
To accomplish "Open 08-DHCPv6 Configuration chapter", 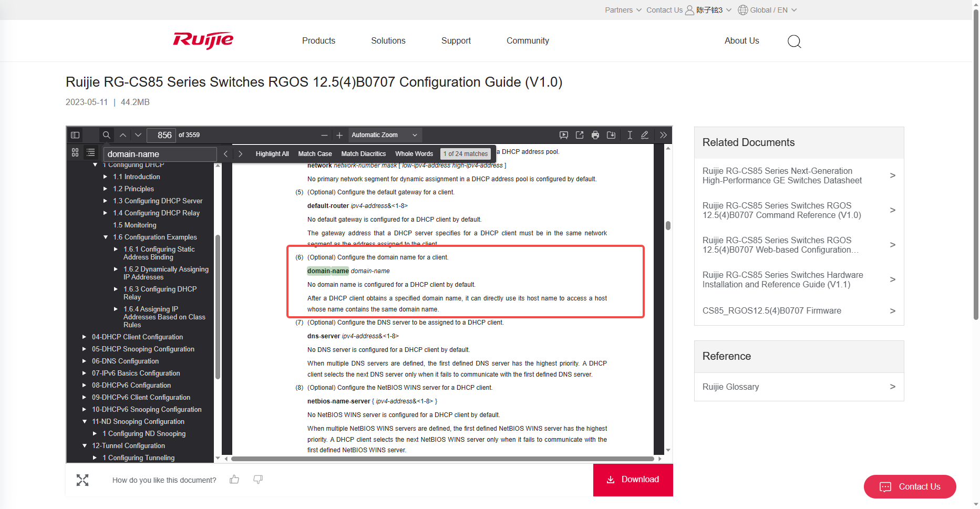I will pos(131,386).
